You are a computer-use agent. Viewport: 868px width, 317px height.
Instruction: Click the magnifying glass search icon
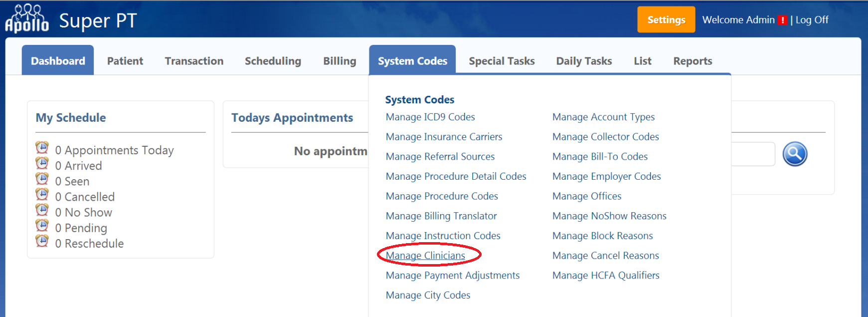(795, 154)
